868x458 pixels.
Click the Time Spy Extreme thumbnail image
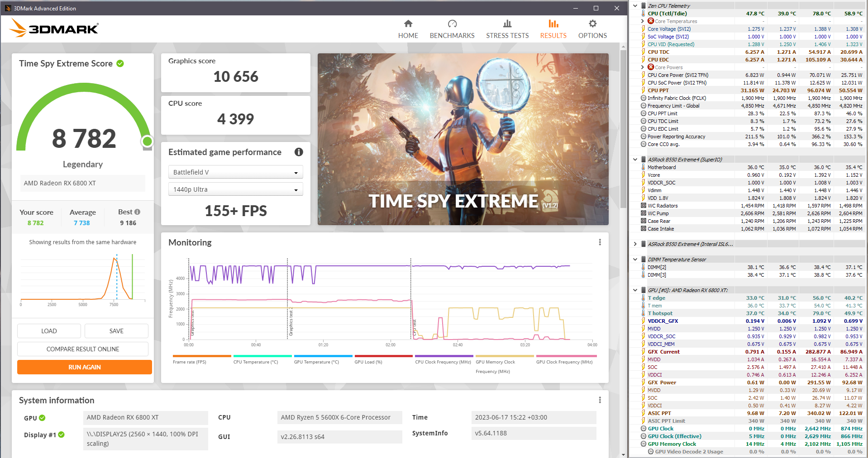point(463,139)
